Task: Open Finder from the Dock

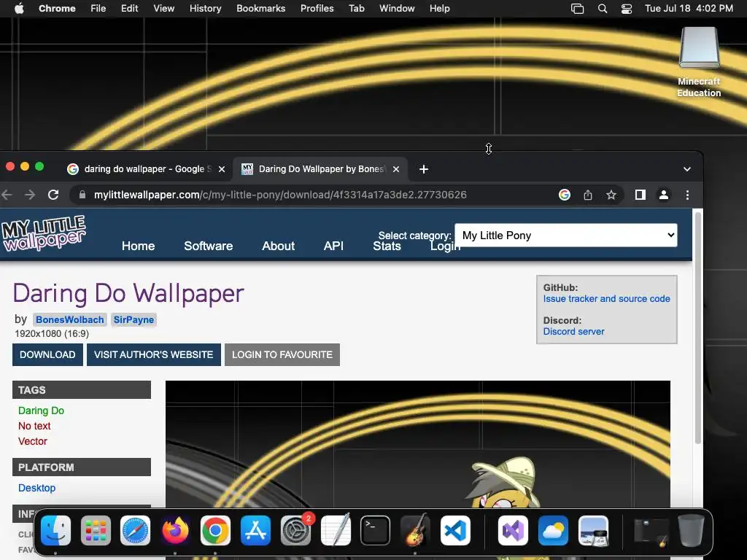Action: click(x=55, y=531)
